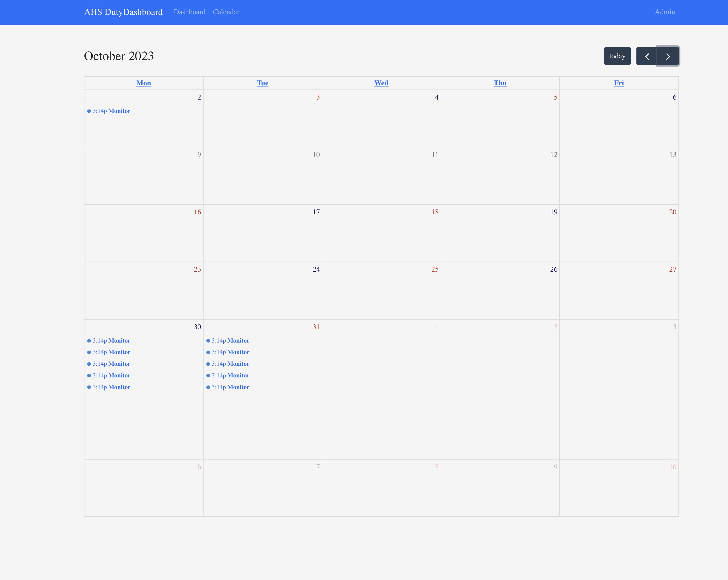Open the Thu column header link

point(500,83)
